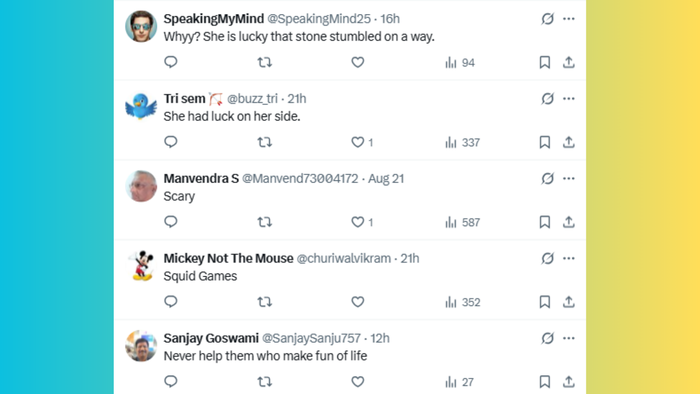Open the Aug 21 timestamp link
This screenshot has width=700, height=394.
tap(386, 178)
